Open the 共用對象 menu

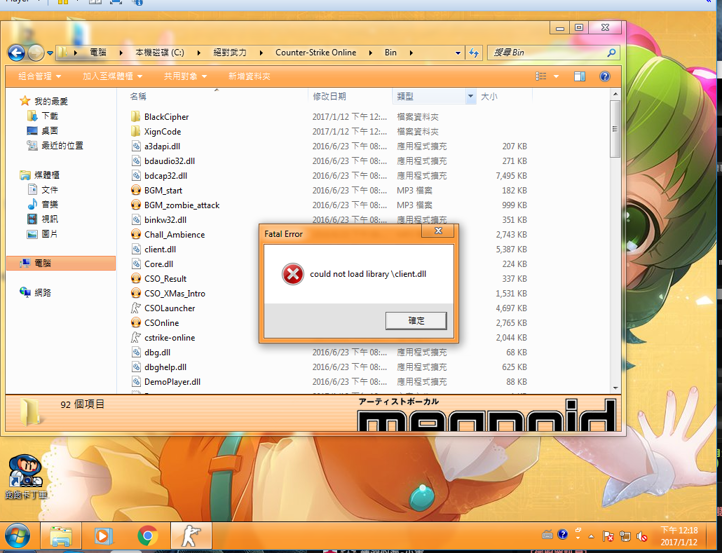(x=185, y=76)
